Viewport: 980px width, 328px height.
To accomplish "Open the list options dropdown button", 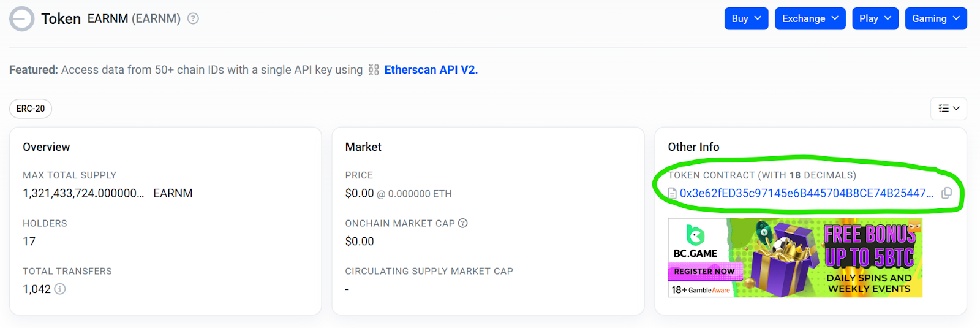I will tap(949, 109).
